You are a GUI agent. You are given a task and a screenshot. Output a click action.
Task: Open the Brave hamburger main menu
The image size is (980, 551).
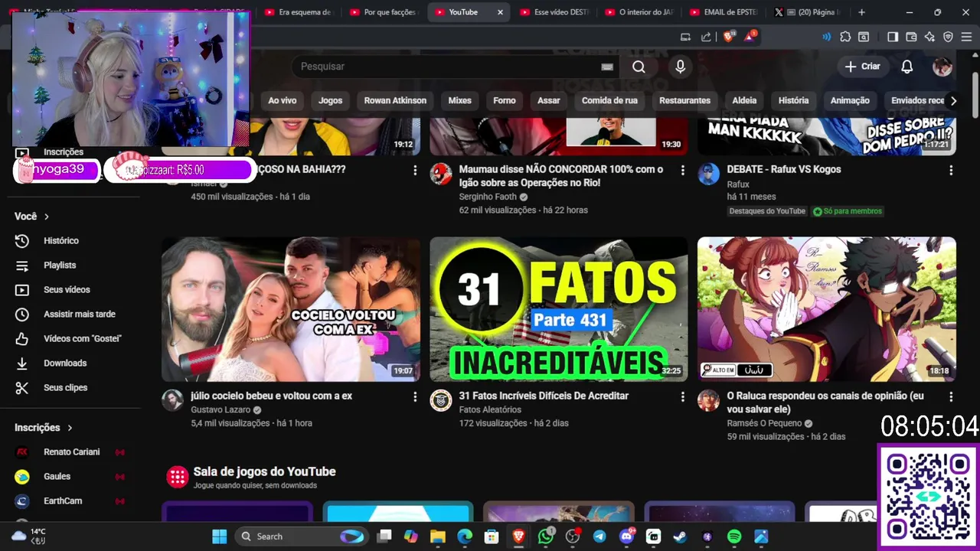pyautogui.click(x=966, y=37)
